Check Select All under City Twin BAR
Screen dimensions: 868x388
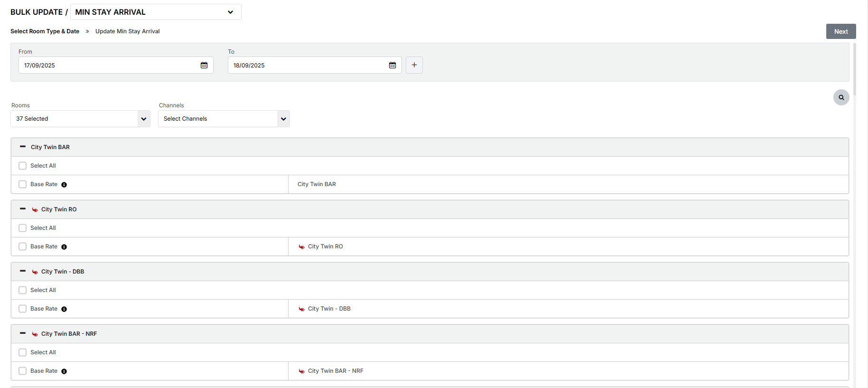[x=22, y=166]
